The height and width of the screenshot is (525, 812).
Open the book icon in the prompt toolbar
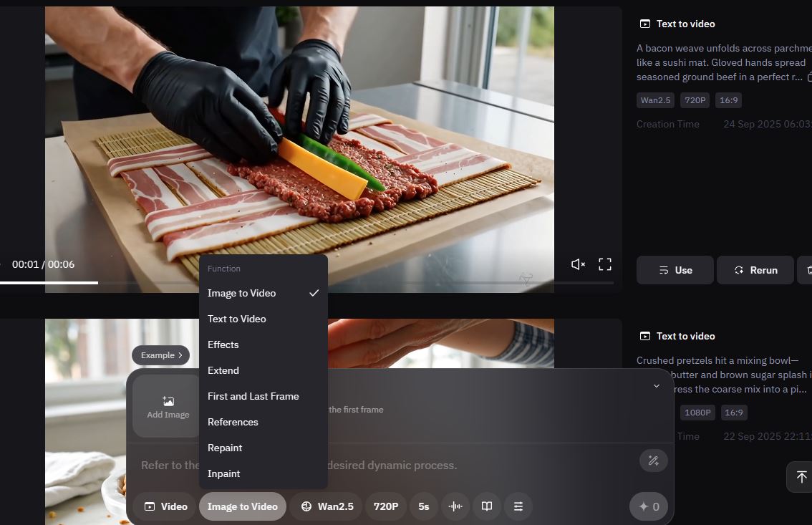[487, 506]
